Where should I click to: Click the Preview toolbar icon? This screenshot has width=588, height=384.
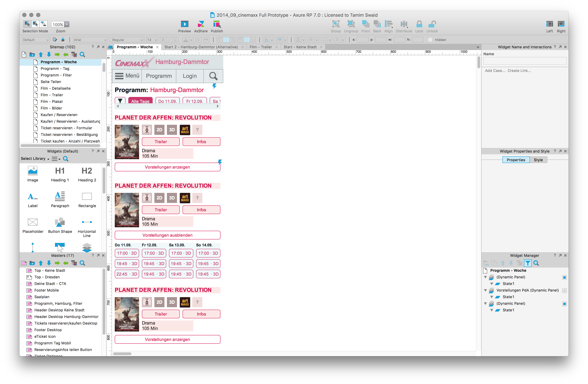pos(184,24)
